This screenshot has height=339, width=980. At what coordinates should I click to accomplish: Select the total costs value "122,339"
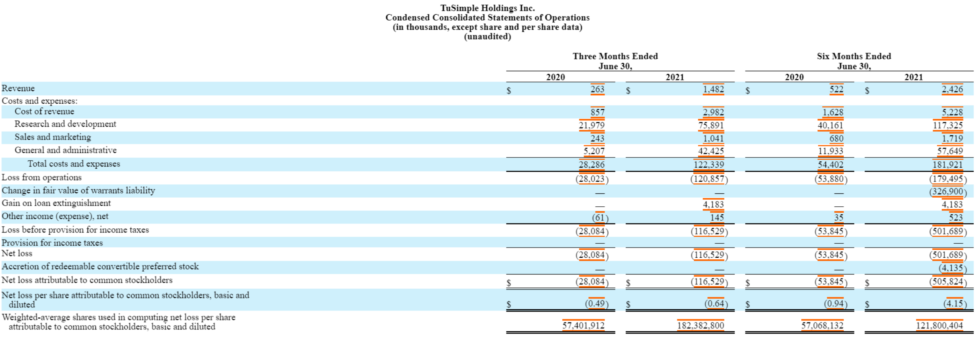coord(709,165)
